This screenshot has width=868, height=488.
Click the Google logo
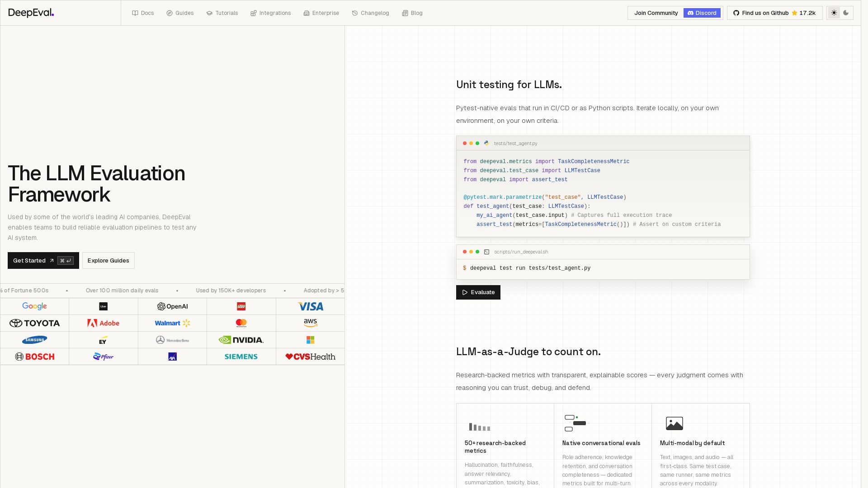pos(35,306)
